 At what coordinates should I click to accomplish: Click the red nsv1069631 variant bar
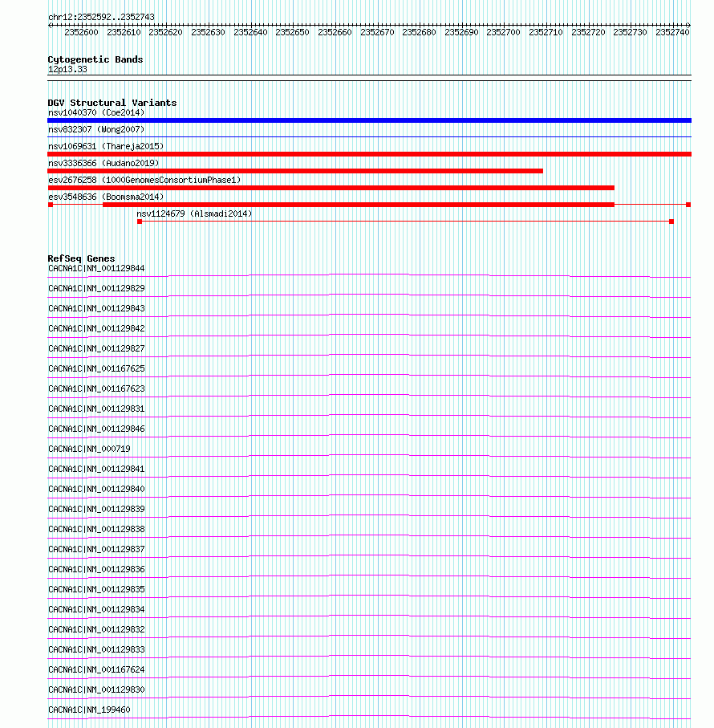tap(369, 154)
